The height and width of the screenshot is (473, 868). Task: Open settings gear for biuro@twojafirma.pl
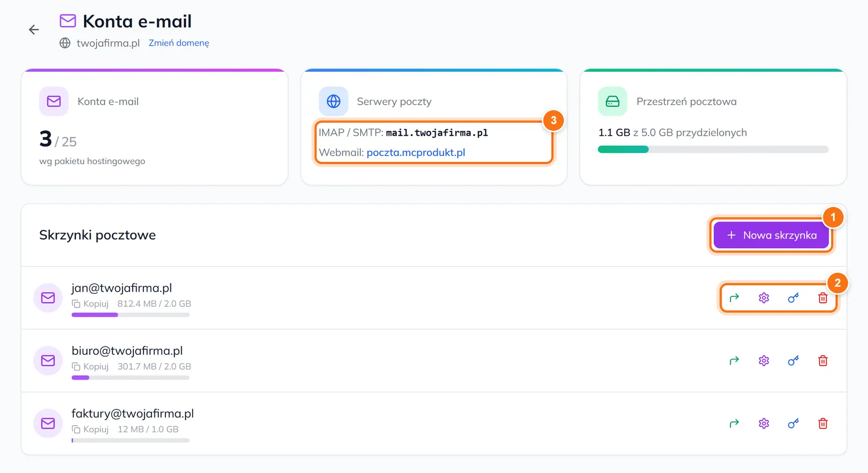[x=764, y=361]
